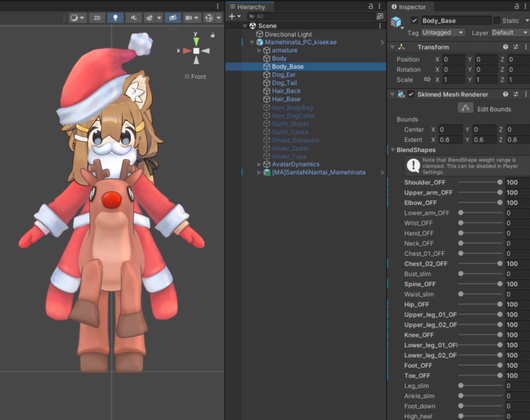
Task: Toggle scene lighting bulb icon
Action: [115, 18]
